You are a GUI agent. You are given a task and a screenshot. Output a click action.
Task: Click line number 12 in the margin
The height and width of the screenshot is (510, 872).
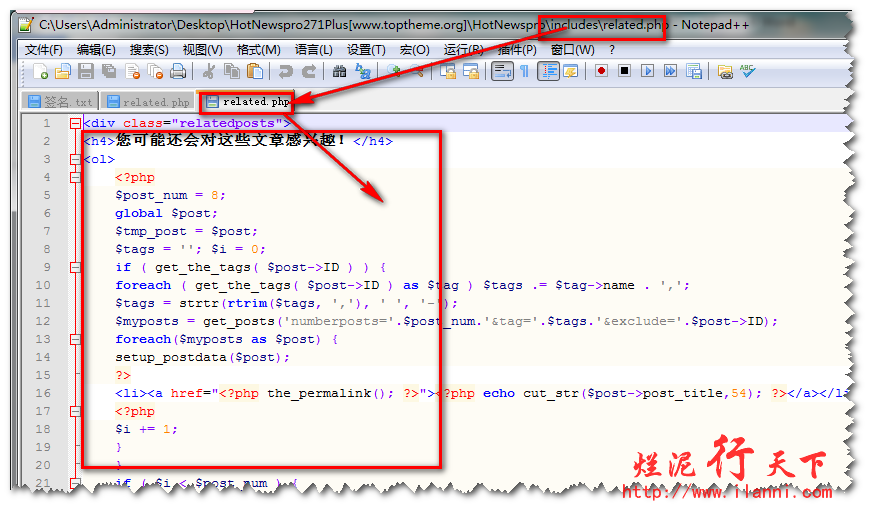[43, 321]
